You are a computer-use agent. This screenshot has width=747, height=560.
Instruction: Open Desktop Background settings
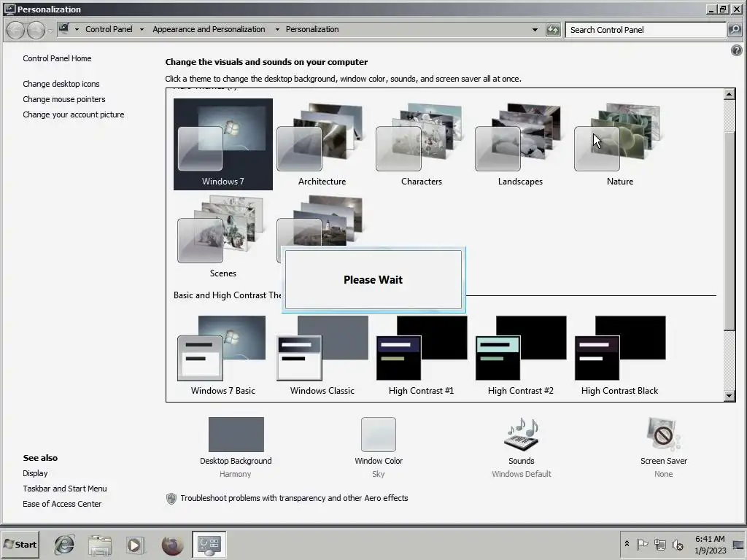pos(236,435)
